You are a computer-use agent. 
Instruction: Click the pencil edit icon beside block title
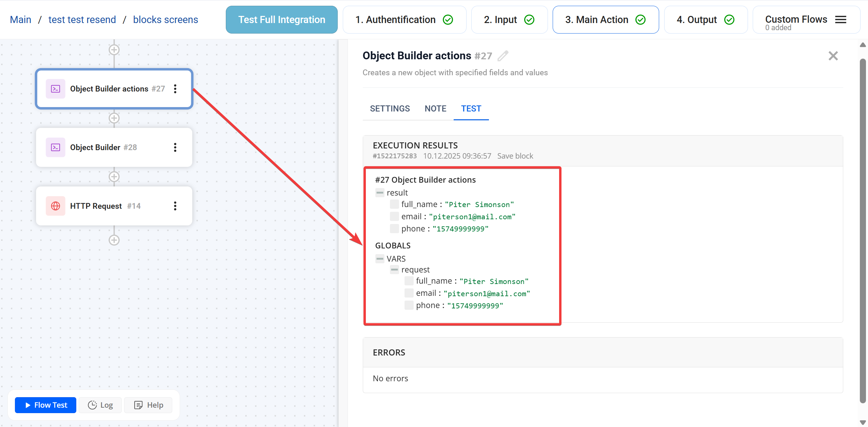point(503,56)
